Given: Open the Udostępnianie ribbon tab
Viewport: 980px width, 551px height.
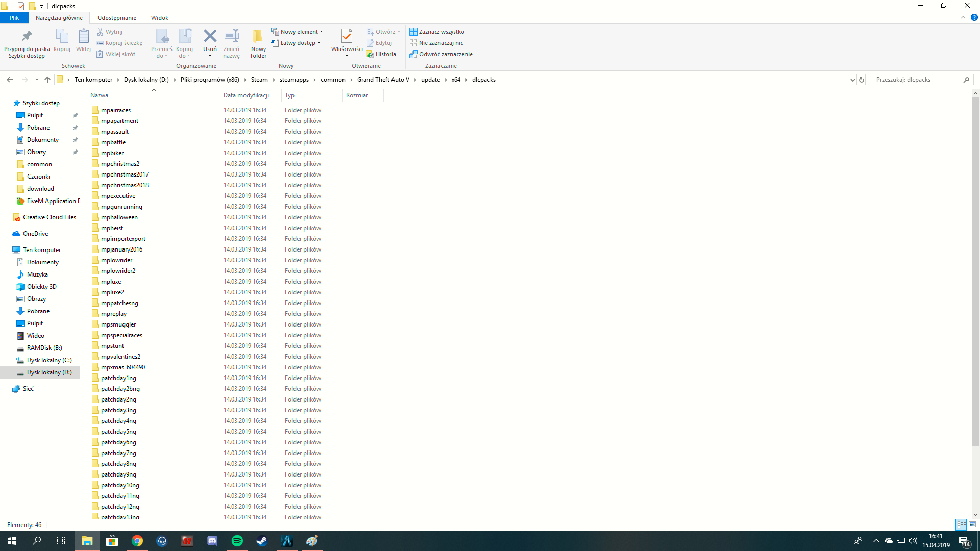Looking at the screenshot, I should pyautogui.click(x=117, y=17).
